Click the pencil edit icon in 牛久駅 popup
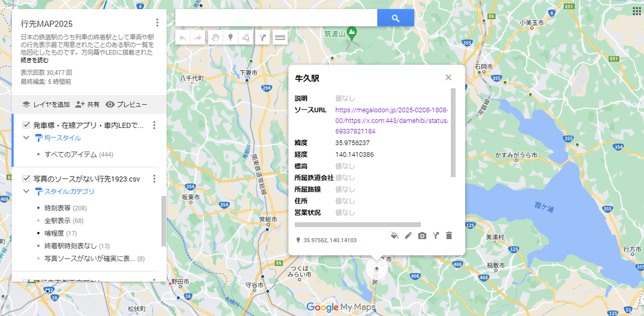The height and width of the screenshot is (316, 644). click(x=408, y=235)
